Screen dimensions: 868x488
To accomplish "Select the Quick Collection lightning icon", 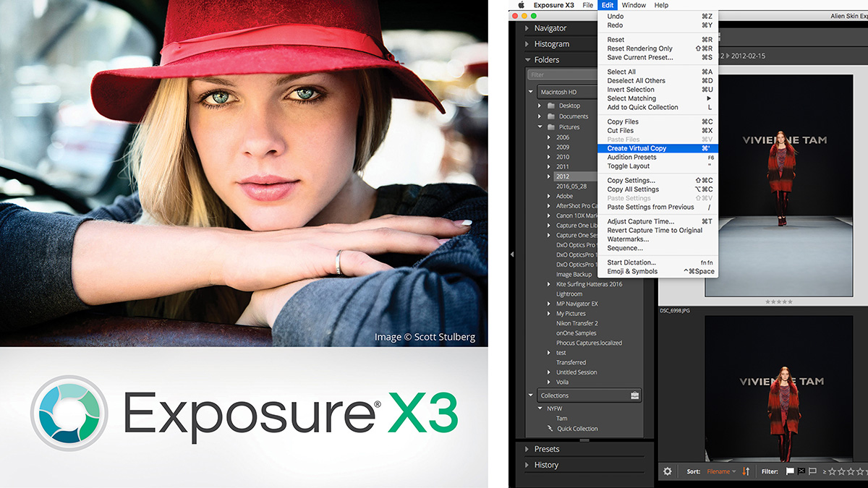I will 550,428.
